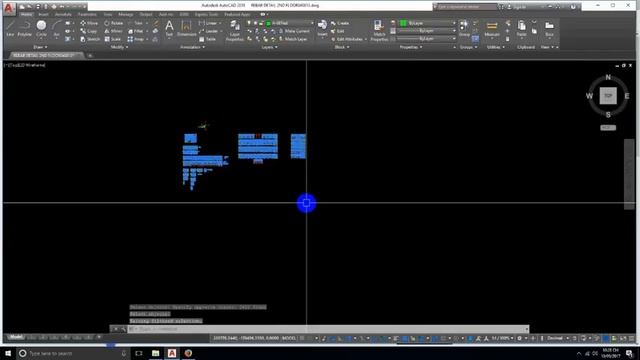Expand the Block panel
Screen dimensions: 640x360
pos(342,47)
